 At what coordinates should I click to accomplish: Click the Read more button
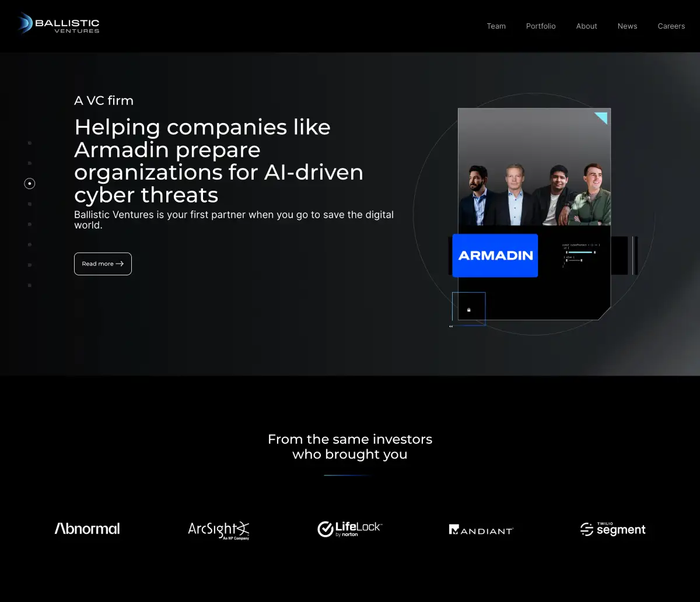pos(103,264)
